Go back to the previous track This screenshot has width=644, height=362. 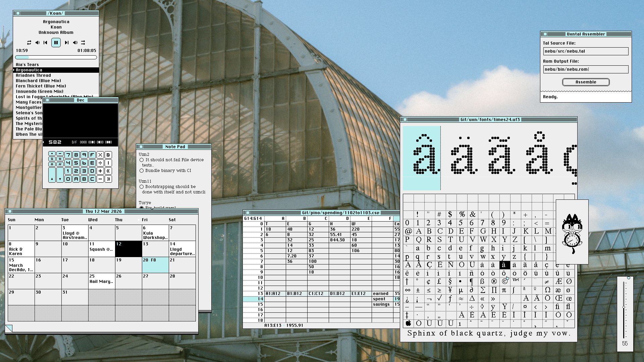click(x=45, y=43)
